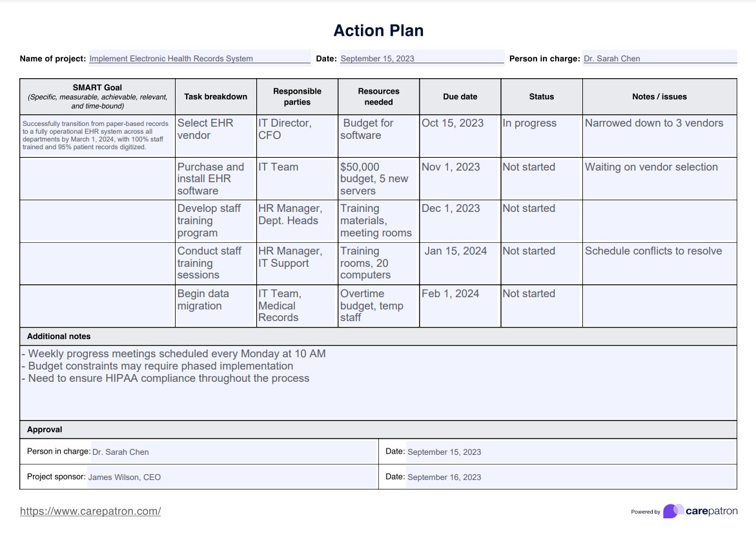The image size is (756, 533).
Task: Select the 'September 16, 2023' approval date field
Action: pos(571,477)
